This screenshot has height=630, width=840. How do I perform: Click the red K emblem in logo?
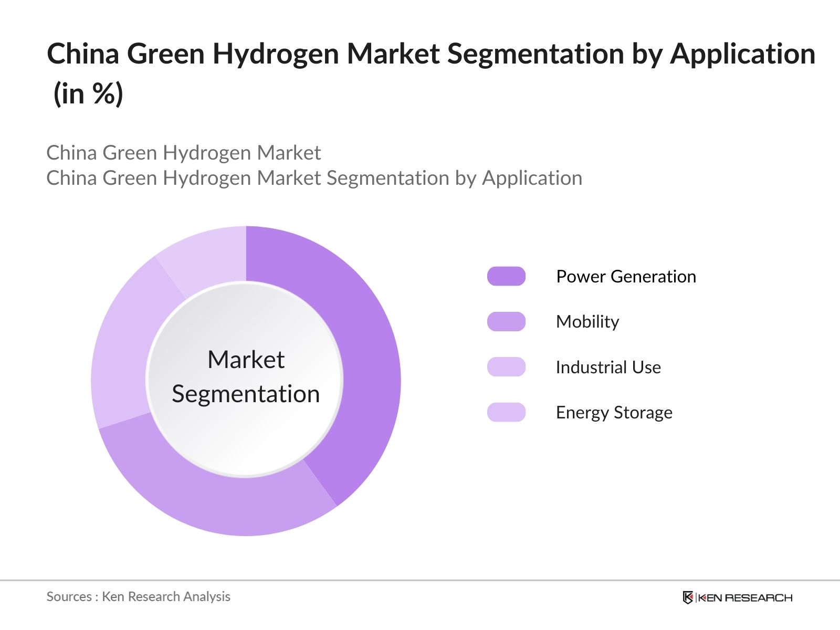pyautogui.click(x=687, y=597)
